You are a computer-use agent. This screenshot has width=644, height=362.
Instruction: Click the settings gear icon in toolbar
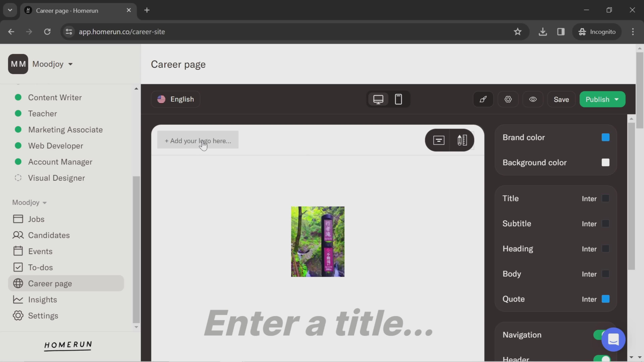coord(508,99)
